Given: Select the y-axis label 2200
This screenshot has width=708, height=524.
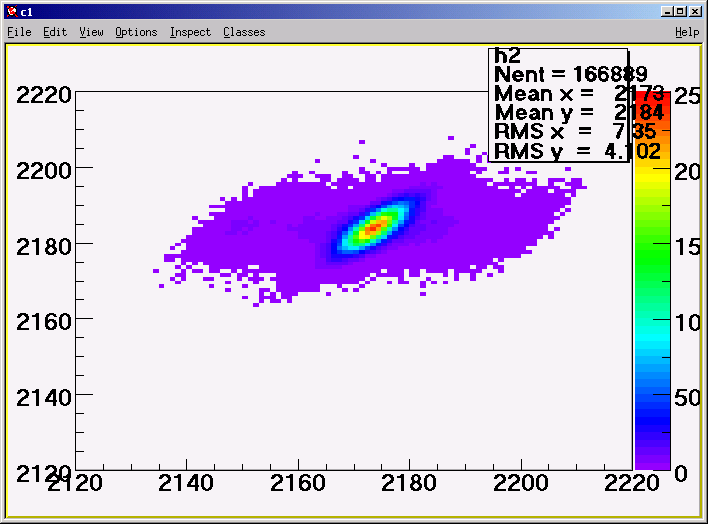Looking at the screenshot, I should click(x=44, y=171).
